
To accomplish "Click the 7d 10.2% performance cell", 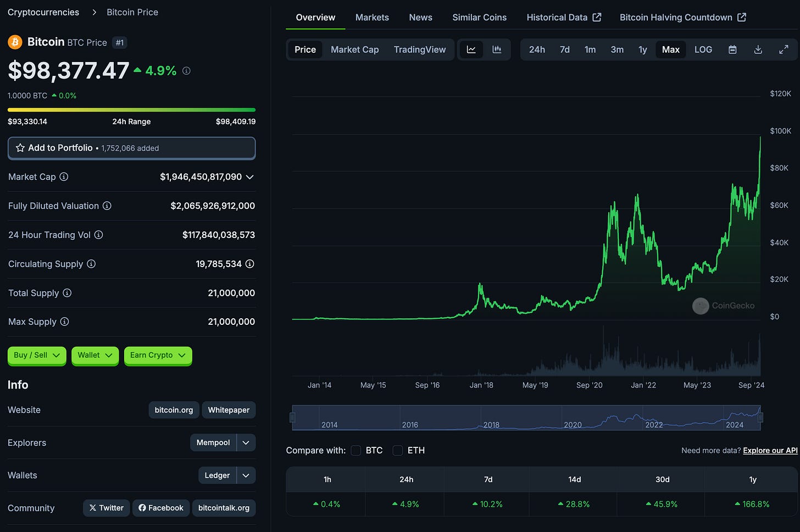I will (x=488, y=504).
